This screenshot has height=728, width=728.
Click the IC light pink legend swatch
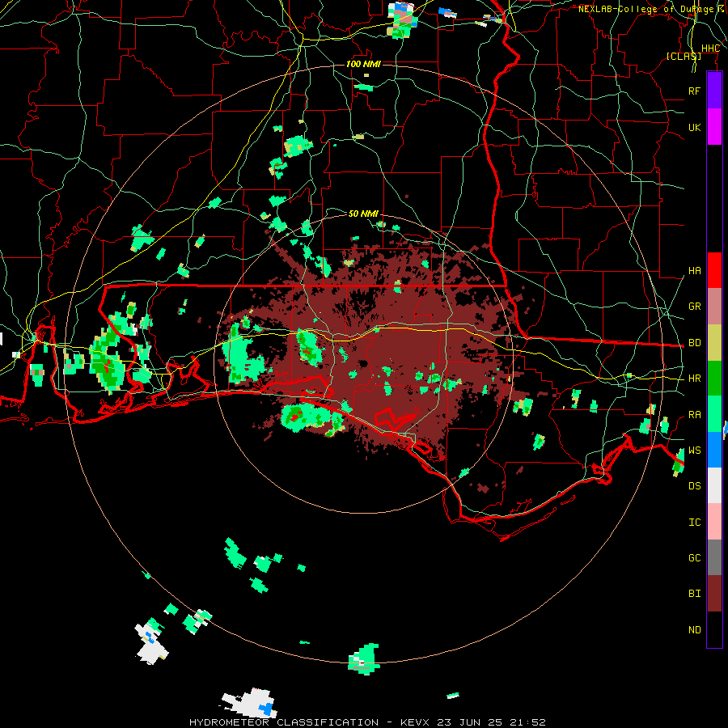[714, 522]
